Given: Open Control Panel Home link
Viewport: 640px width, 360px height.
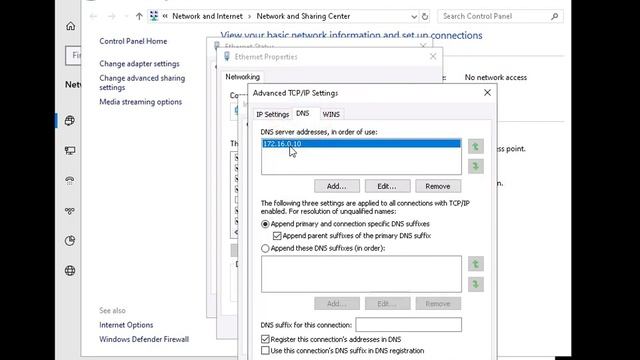Looking at the screenshot, I should [133, 41].
